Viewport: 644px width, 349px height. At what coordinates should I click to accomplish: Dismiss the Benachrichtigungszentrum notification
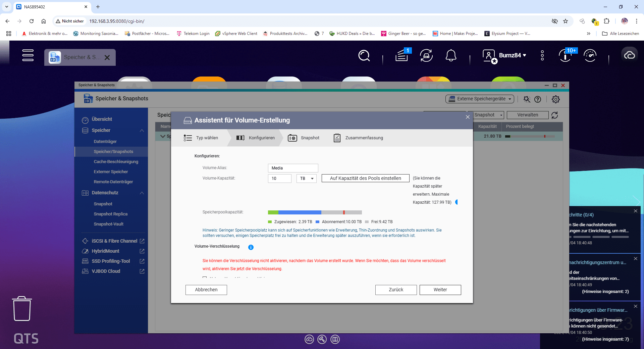coord(635,259)
